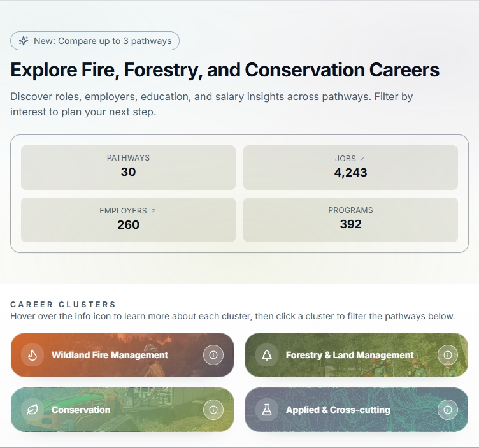
Task: Click the flask icon on Applied & Cross-cutting
Action: 267,410
